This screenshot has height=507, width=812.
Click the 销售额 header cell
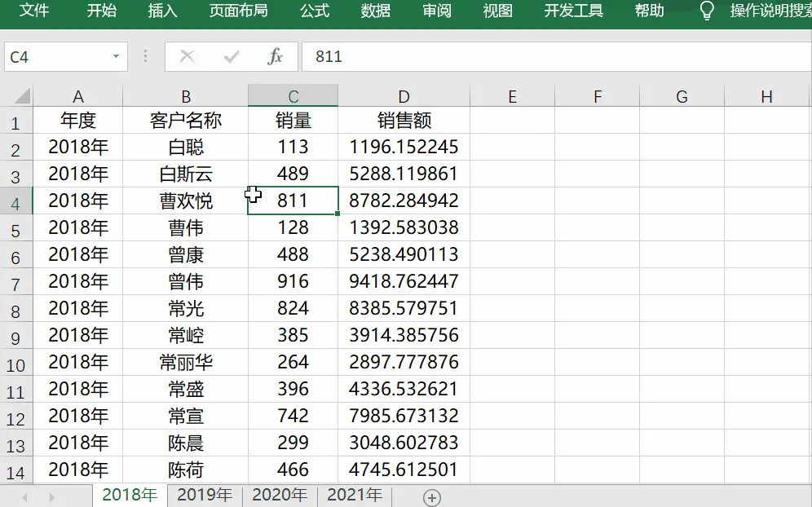(x=404, y=120)
